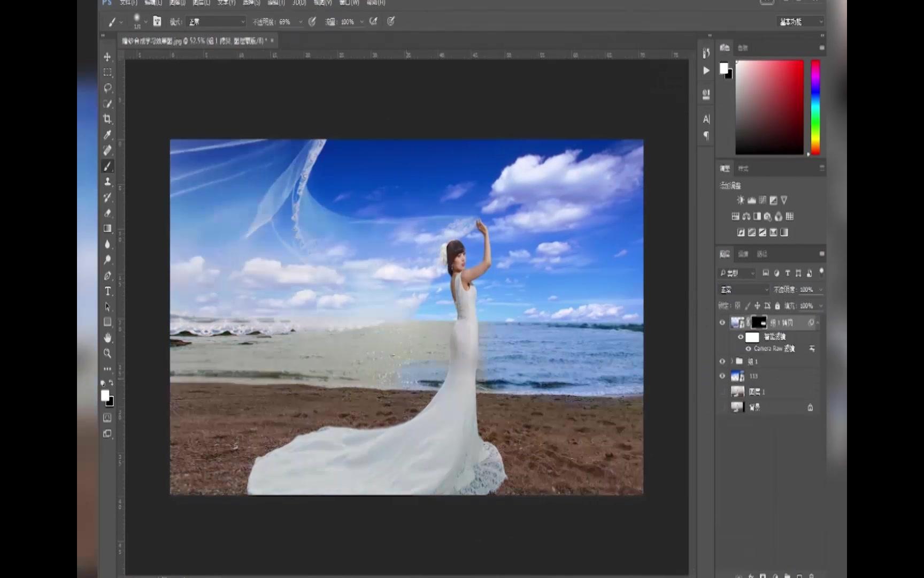This screenshot has height=578, width=924.
Task: Open the layer blend mode dropdown
Action: click(744, 290)
